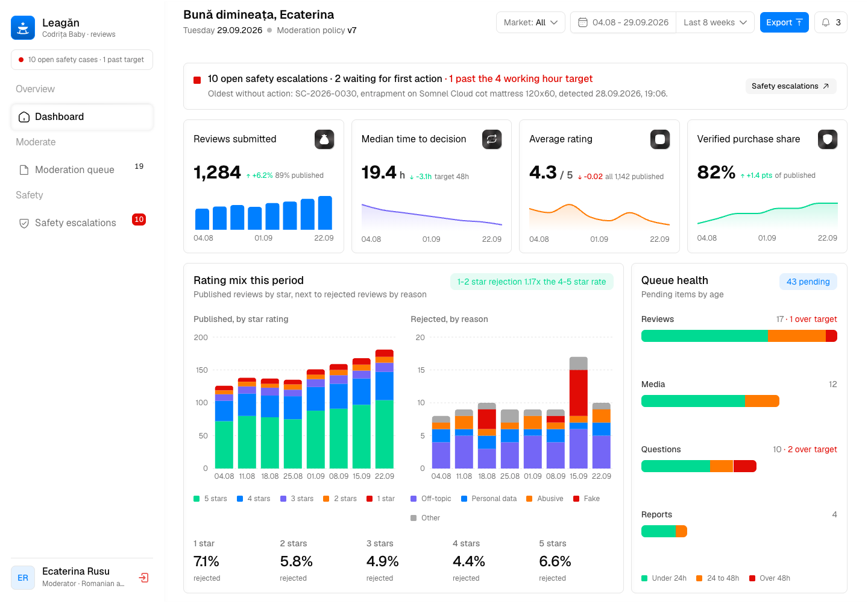Click the red safety alert square icon

pos(197,80)
